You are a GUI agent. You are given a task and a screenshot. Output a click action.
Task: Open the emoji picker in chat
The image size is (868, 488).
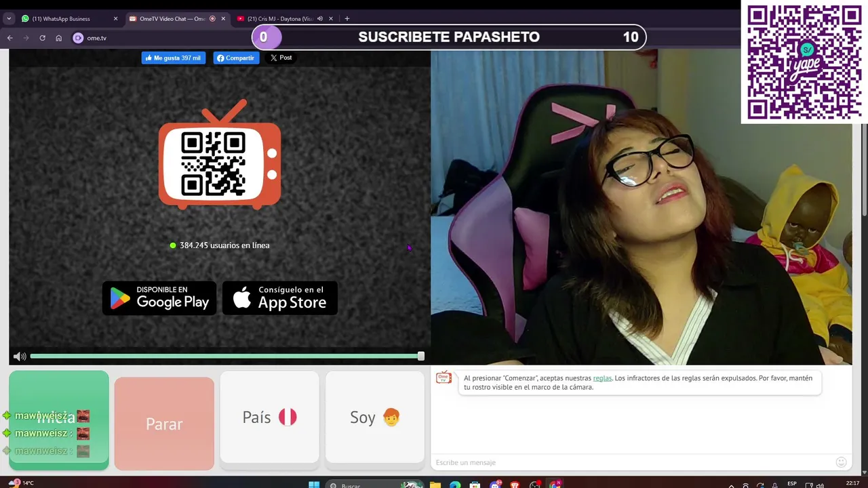click(842, 462)
